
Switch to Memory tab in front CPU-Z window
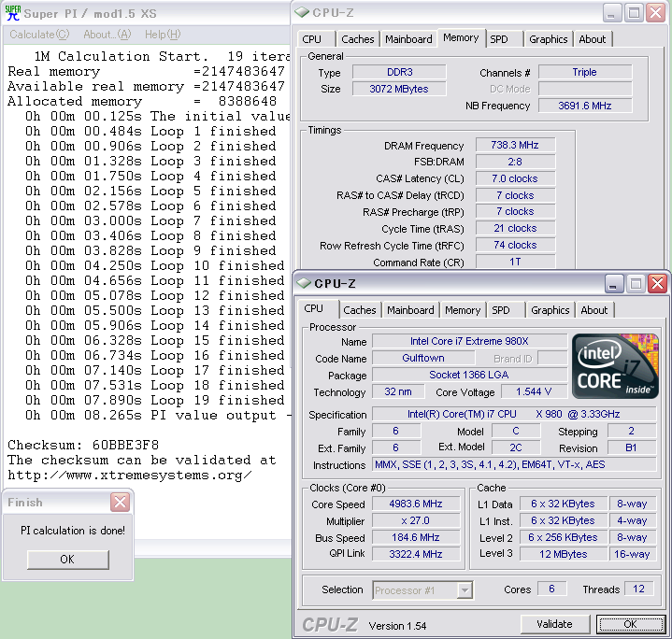[463, 309]
